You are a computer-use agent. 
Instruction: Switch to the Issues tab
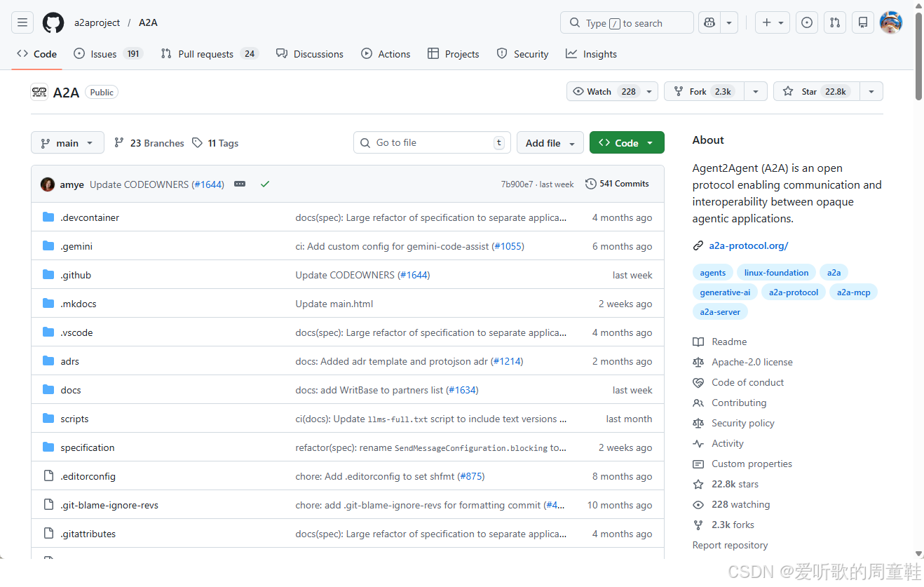tap(109, 54)
